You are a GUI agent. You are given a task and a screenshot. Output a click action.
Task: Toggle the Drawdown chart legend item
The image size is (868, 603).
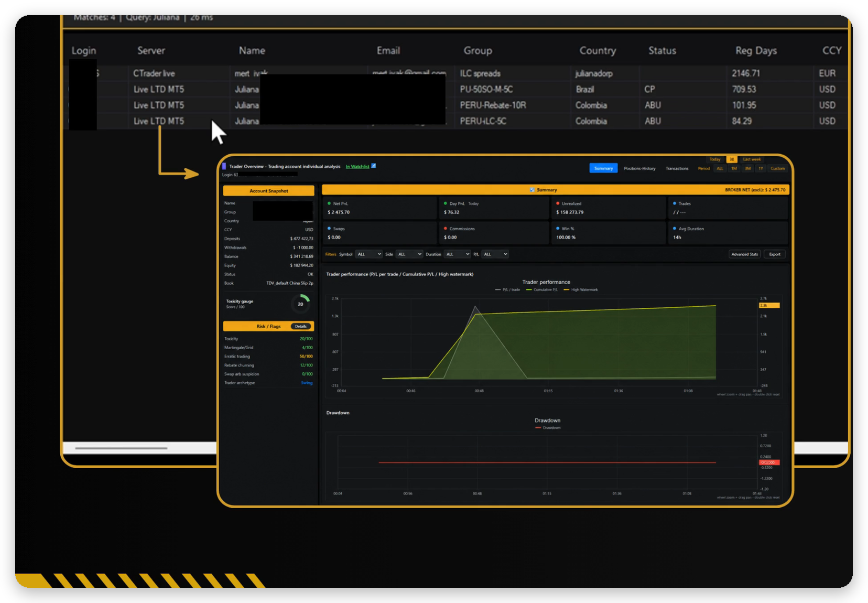548,428
